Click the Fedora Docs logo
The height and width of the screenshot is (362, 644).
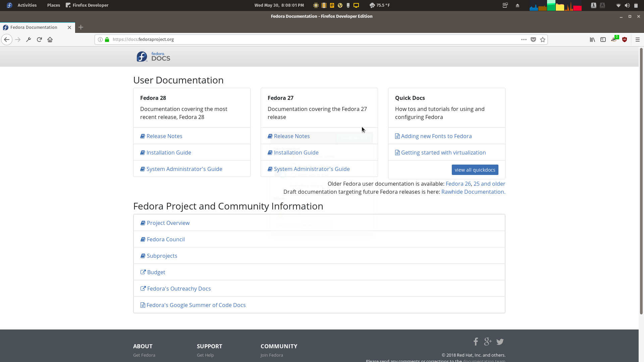[153, 57]
